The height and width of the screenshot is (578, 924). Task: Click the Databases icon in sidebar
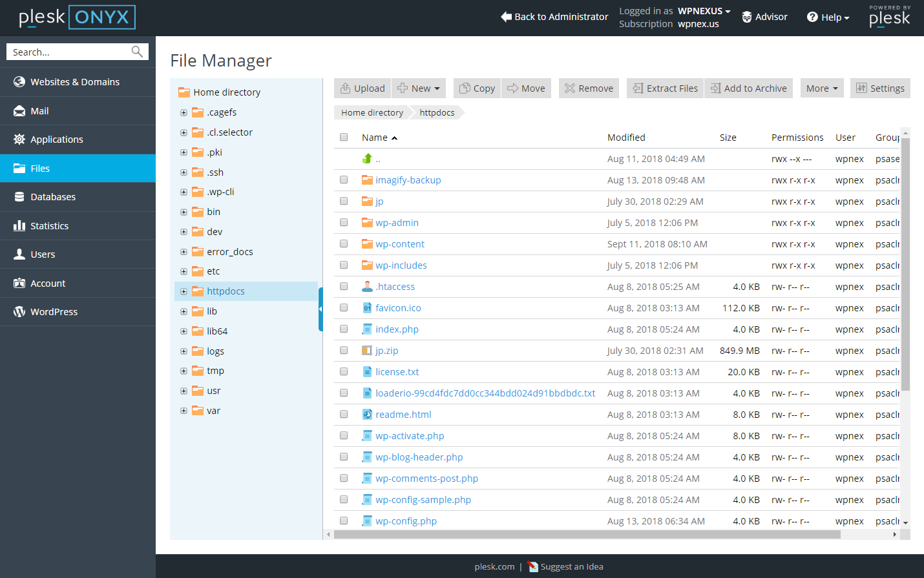[x=19, y=197]
